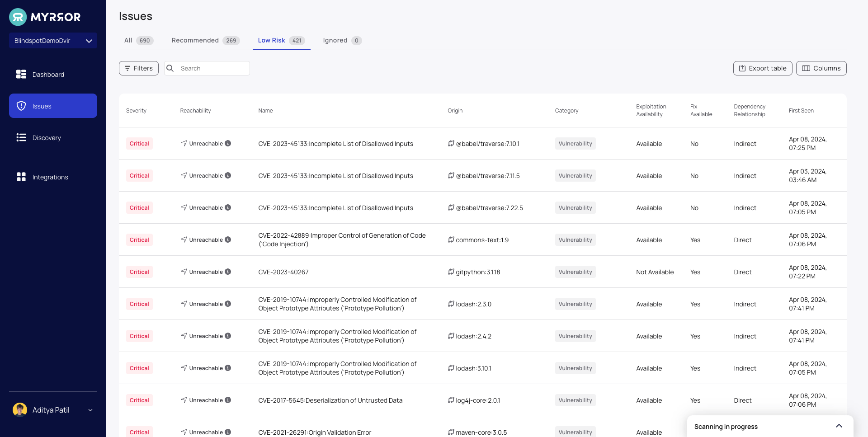Image resolution: width=868 pixels, height=437 pixels.
Task: Click the origin icon beside commons-text:1.9
Action: click(x=451, y=240)
